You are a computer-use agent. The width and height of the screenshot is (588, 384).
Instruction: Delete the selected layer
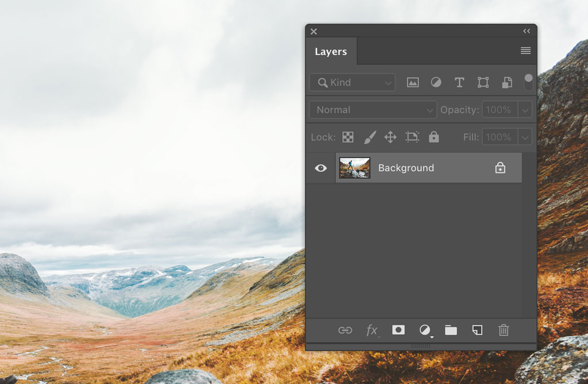tap(504, 331)
